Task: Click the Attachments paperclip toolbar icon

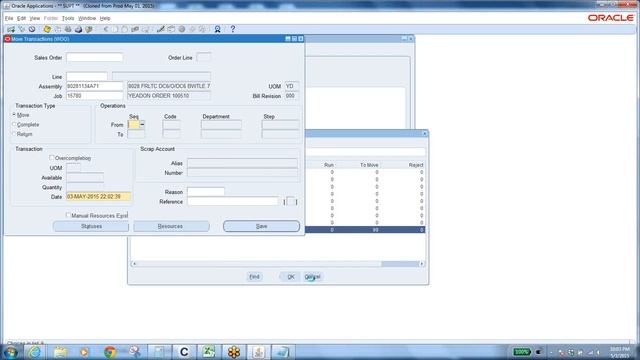Action: [192, 29]
